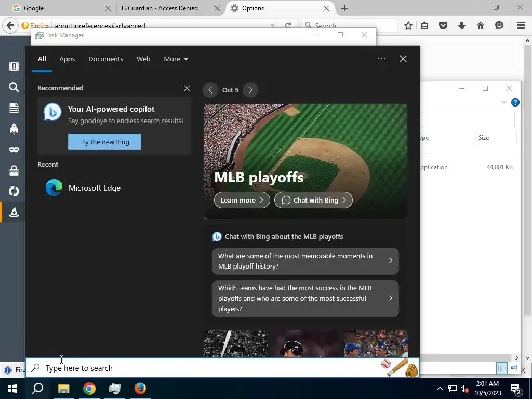This screenshot has width=532, height=399.
Task: Show hidden tray icons chevron
Action: click(440, 389)
